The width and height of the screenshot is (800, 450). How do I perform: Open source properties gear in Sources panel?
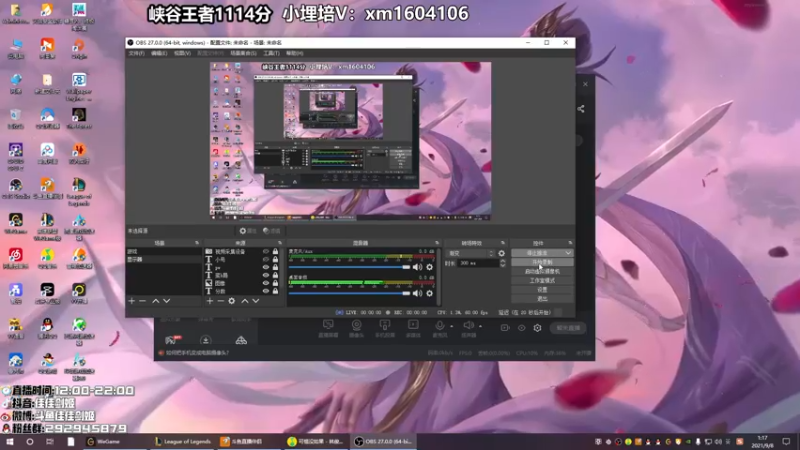232,301
